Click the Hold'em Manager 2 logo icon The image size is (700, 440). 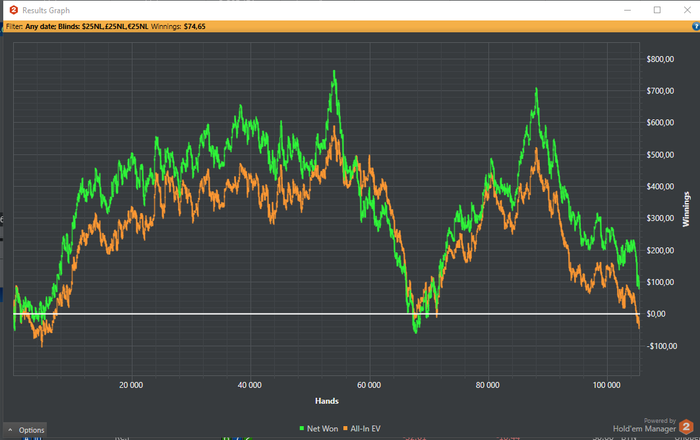coord(686,426)
